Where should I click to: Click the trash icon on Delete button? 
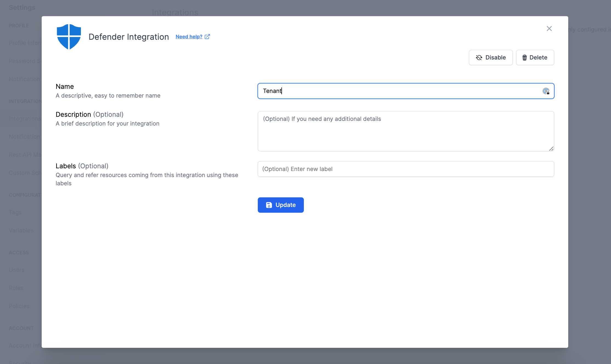point(524,58)
